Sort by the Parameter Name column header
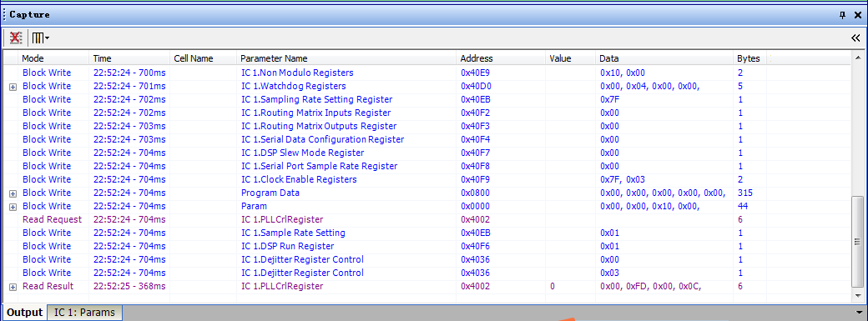This screenshot has width=868, height=321. [x=347, y=58]
